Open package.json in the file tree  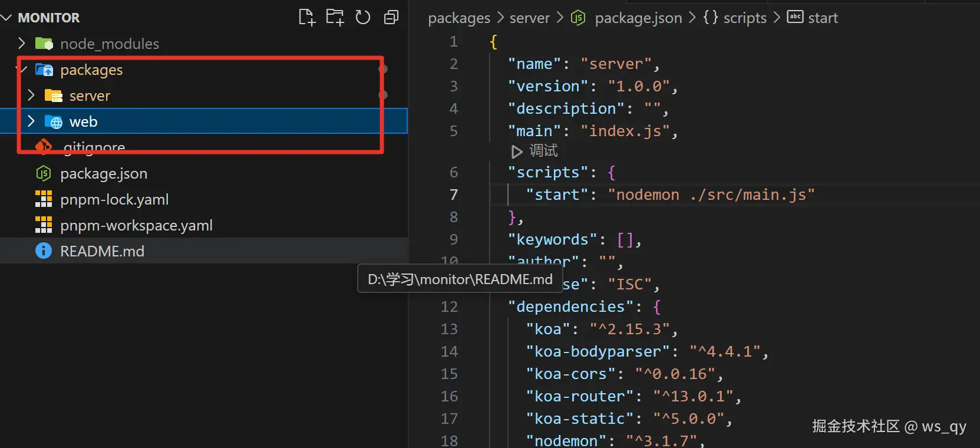point(104,173)
